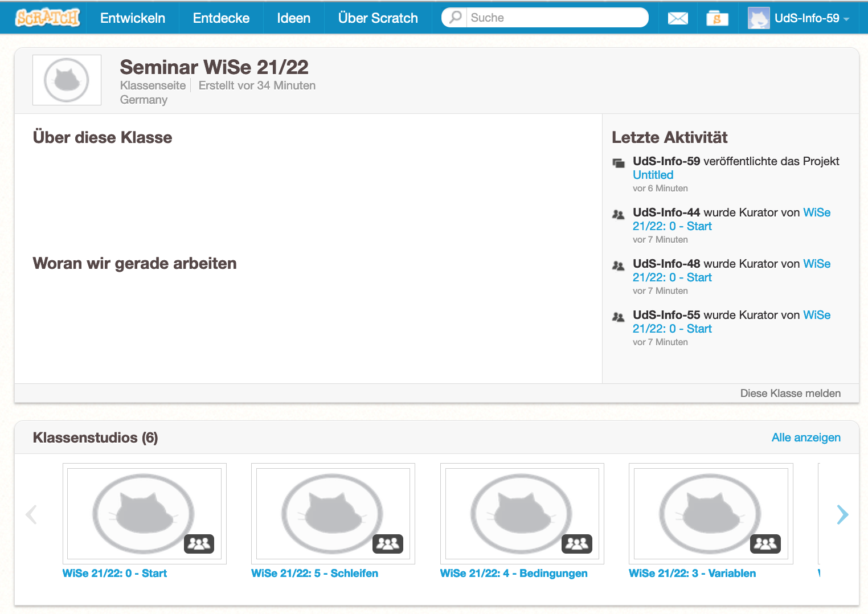Click studio badge on 5 - Schleifen thumbnail
Image resolution: width=868 pixels, height=614 pixels.
point(388,544)
